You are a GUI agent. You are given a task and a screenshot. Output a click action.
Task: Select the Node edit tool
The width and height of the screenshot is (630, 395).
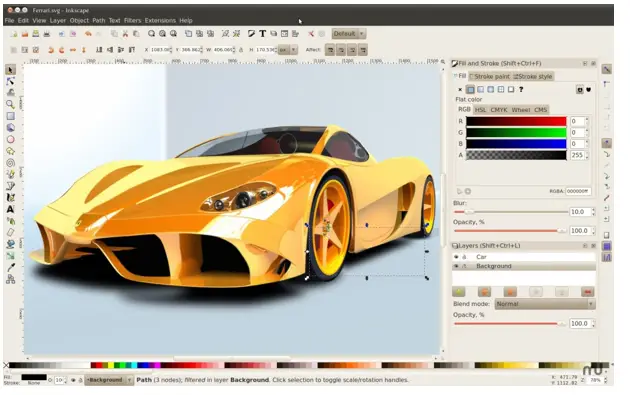coord(10,82)
